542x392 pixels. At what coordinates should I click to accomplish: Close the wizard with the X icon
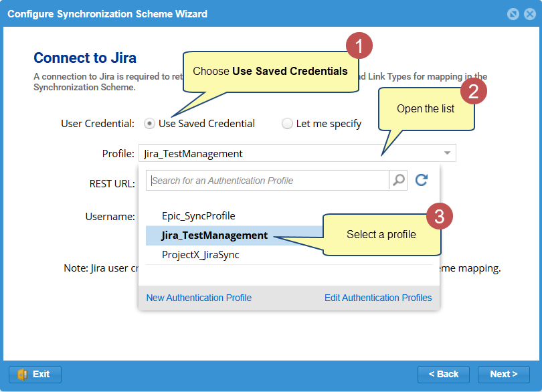click(x=529, y=14)
